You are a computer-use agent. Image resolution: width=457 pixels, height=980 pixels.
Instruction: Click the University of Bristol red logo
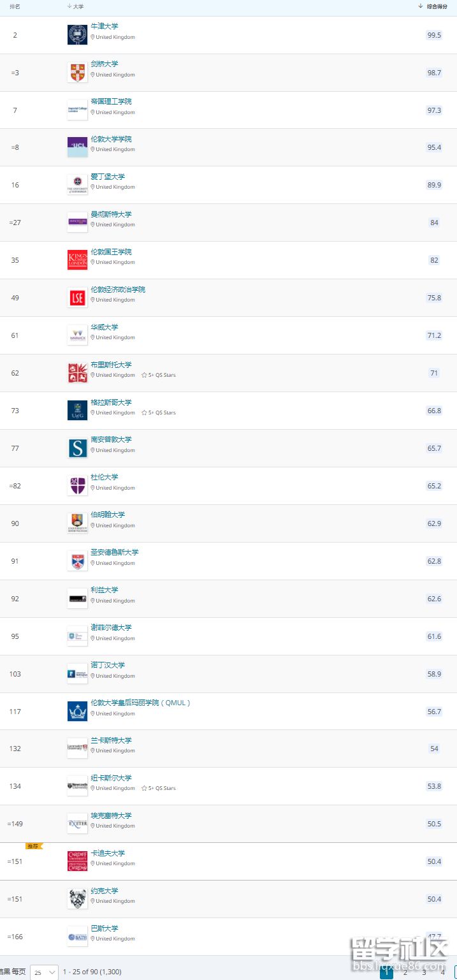(x=77, y=373)
